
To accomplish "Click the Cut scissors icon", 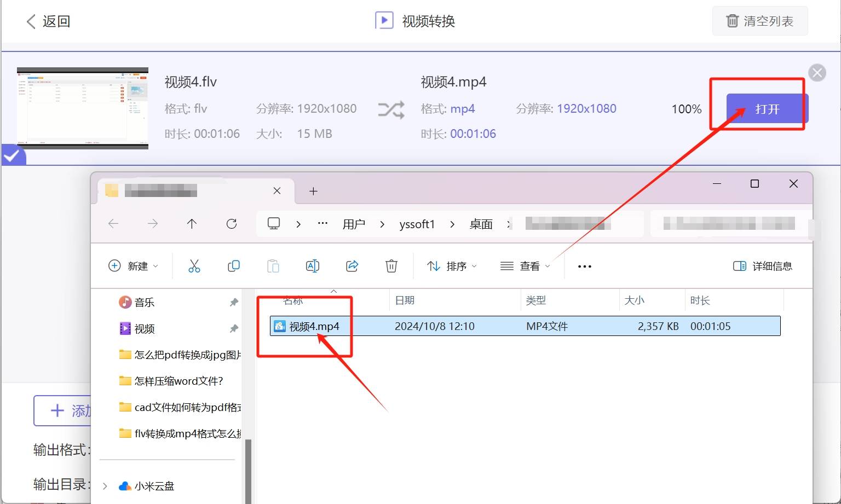I will (x=194, y=266).
